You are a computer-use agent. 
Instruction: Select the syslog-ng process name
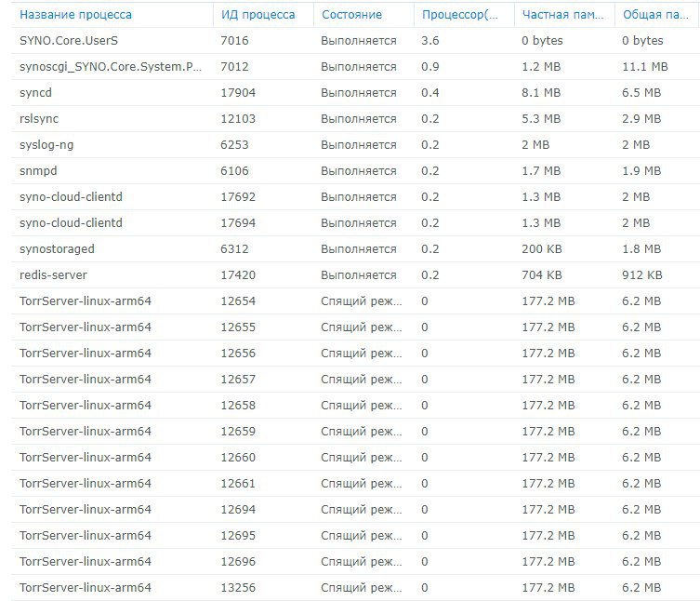point(46,145)
